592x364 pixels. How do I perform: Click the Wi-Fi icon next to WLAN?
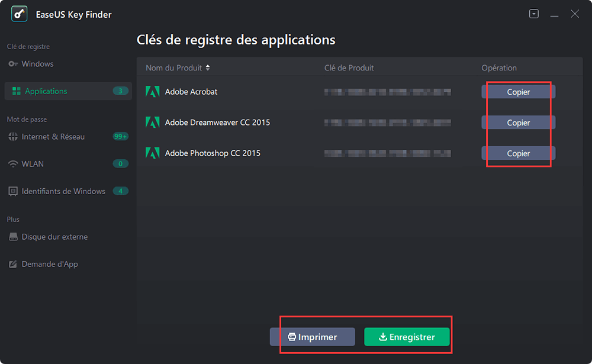click(x=13, y=164)
